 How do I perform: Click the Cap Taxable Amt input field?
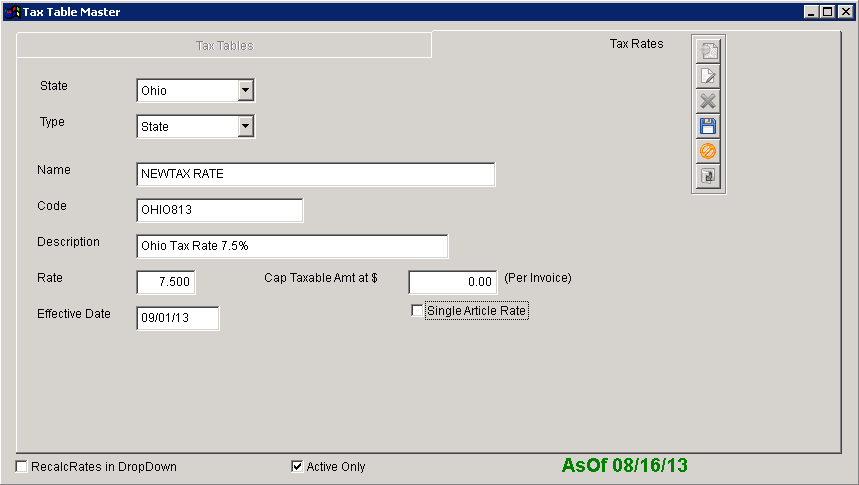453,282
